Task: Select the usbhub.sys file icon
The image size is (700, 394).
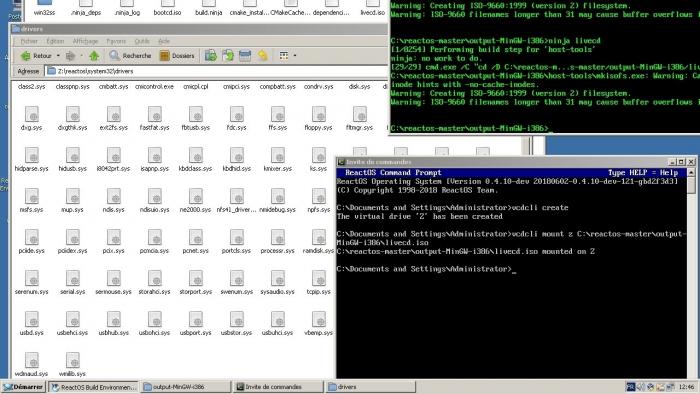Action: pyautogui.click(x=113, y=320)
